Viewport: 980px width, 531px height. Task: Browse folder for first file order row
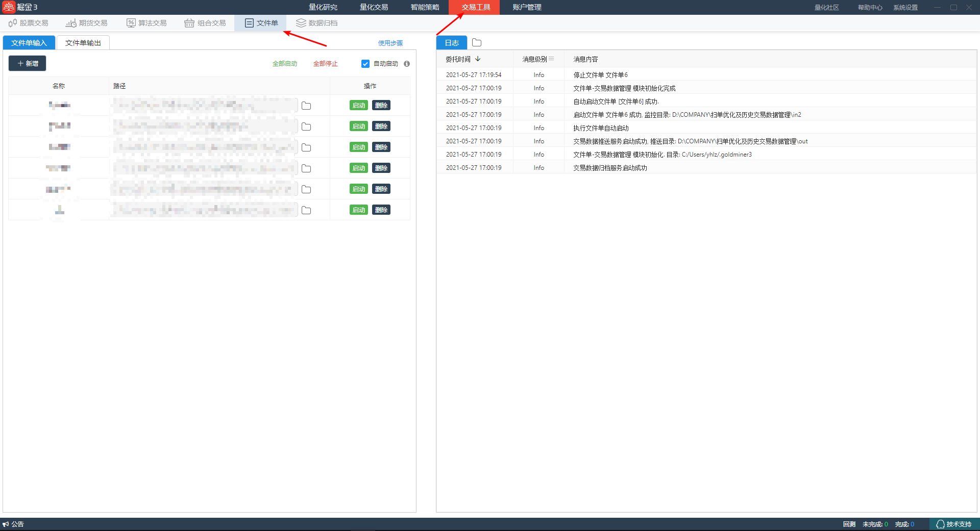[306, 106]
